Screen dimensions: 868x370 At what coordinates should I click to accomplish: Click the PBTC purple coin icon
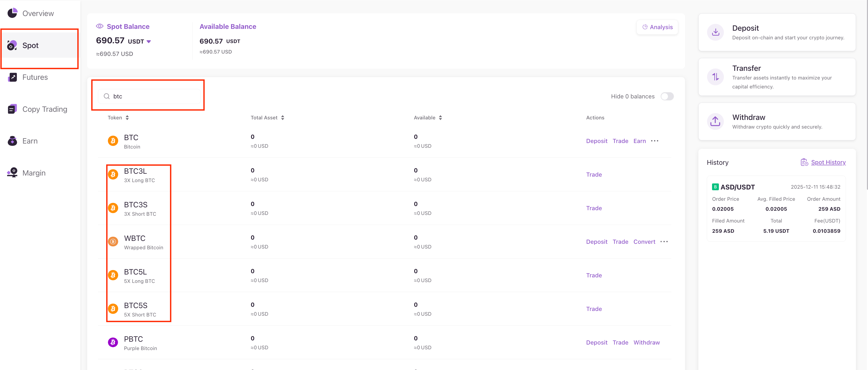click(113, 342)
